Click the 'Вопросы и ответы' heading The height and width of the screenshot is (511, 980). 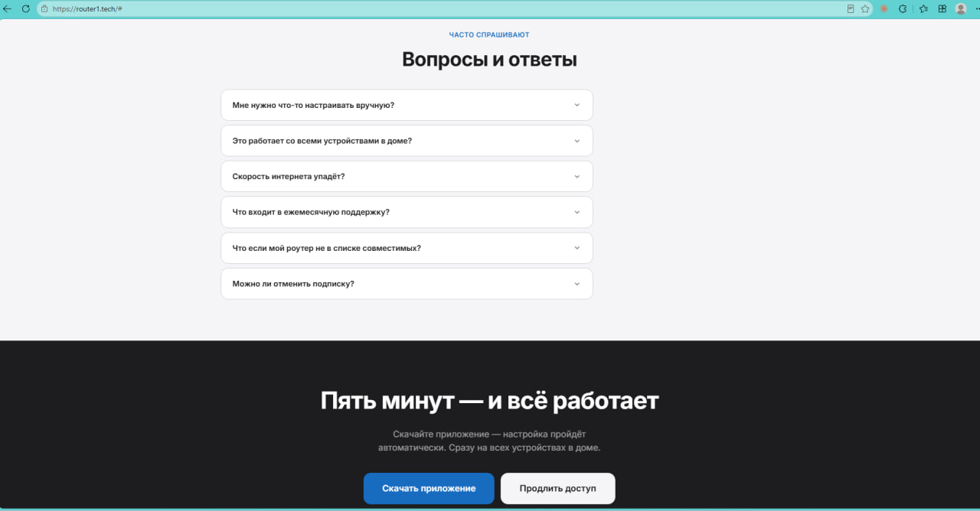[489, 60]
